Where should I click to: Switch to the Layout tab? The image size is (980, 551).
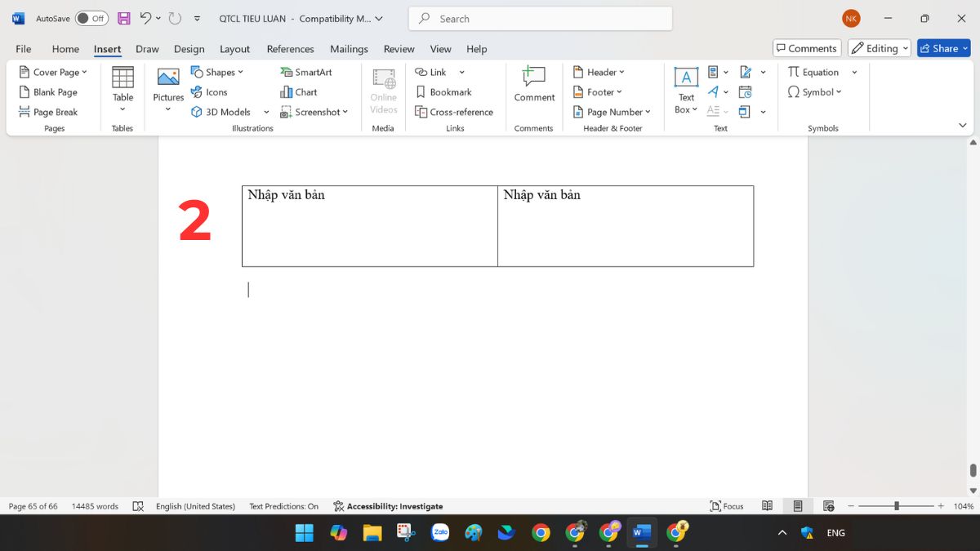[x=234, y=49]
